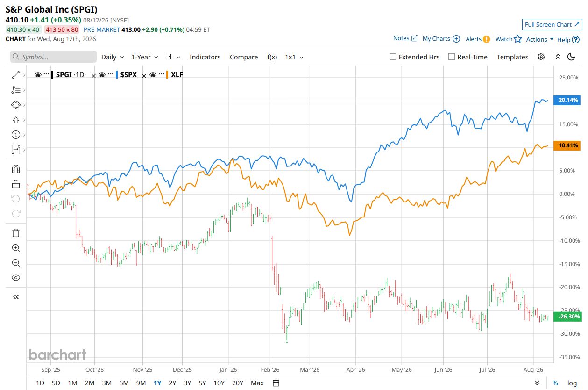The width and height of the screenshot is (588, 390).
Task: Toggle XLF series visibility eye
Action: [x=153, y=74]
